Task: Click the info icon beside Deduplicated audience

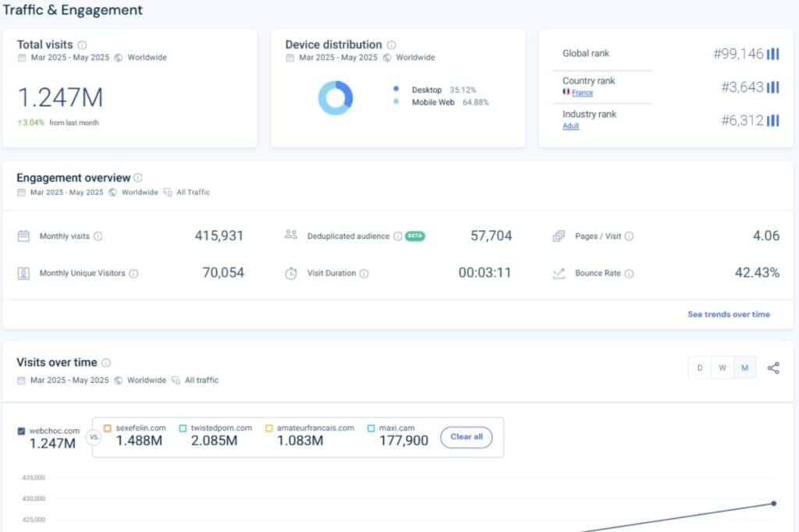Action: click(398, 236)
